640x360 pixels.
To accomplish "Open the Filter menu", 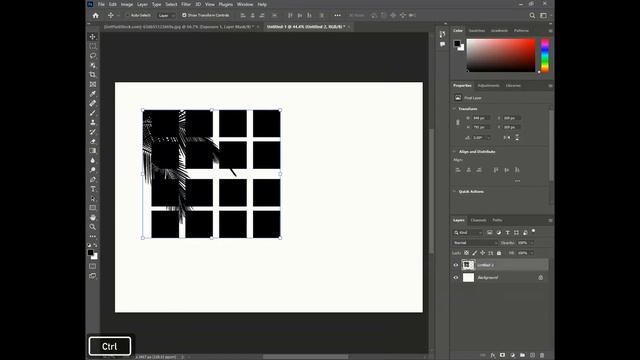I will 186,4.
